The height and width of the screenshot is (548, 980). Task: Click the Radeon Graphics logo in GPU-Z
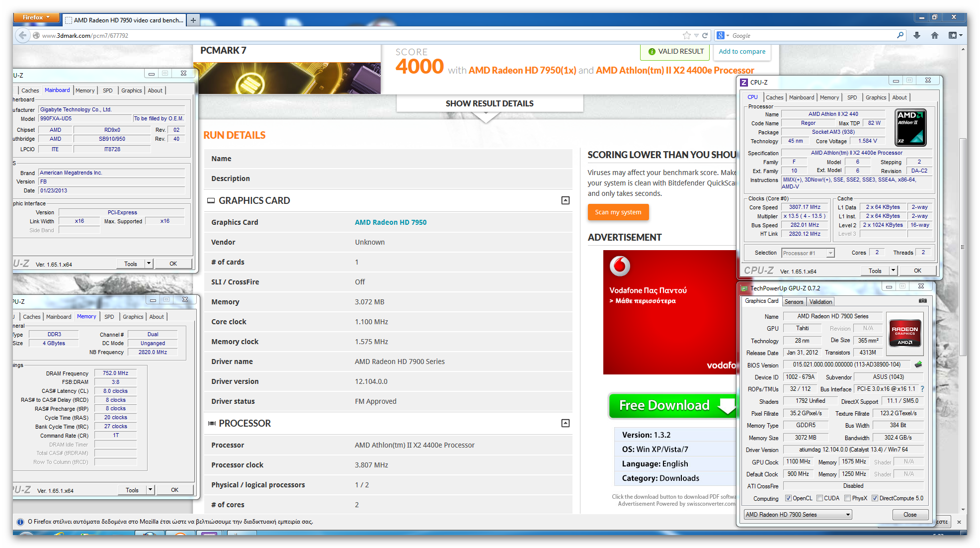[x=905, y=333]
